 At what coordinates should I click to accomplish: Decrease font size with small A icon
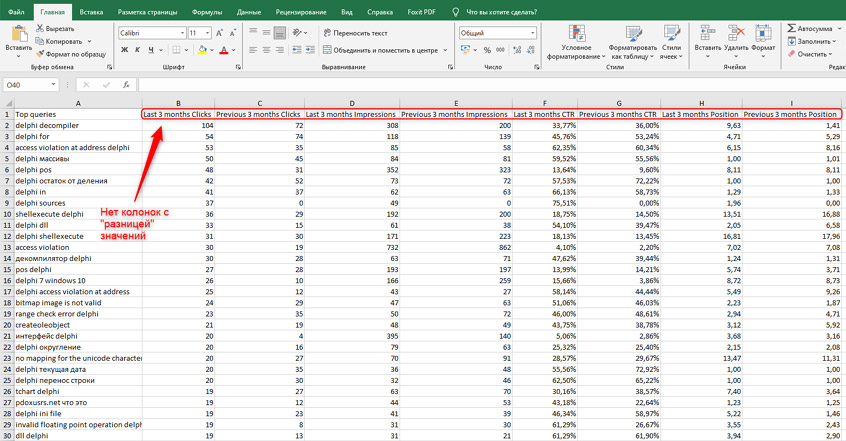click(233, 33)
